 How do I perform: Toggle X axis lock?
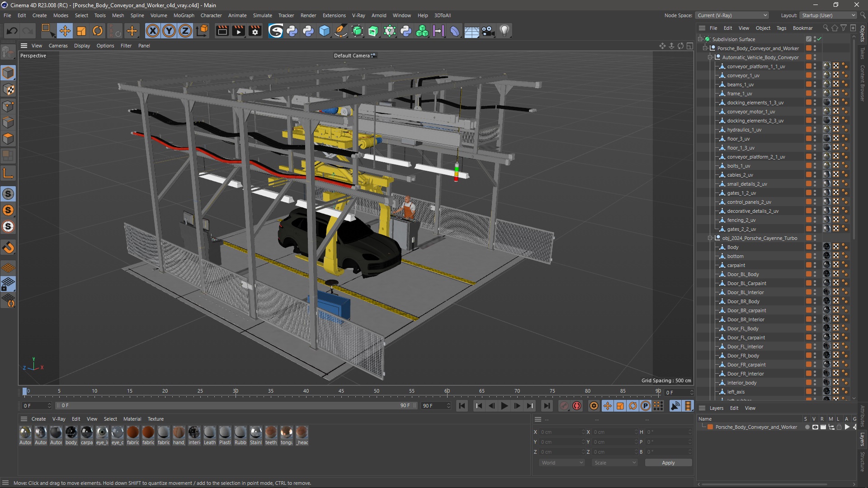coord(153,31)
